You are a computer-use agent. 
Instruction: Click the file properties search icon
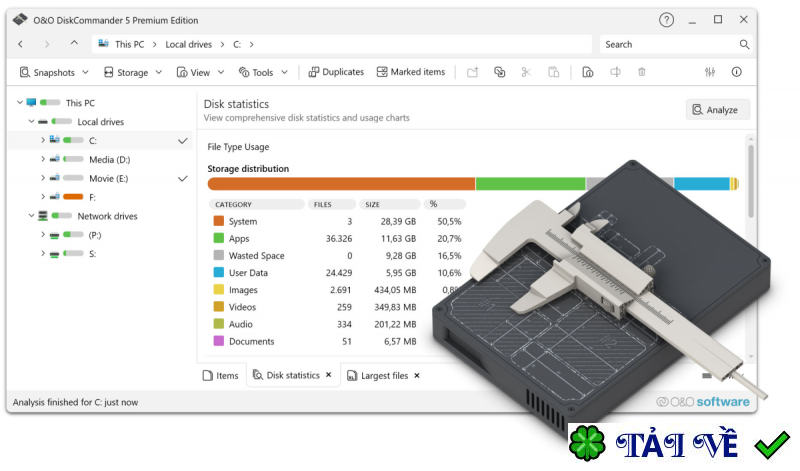click(x=588, y=72)
